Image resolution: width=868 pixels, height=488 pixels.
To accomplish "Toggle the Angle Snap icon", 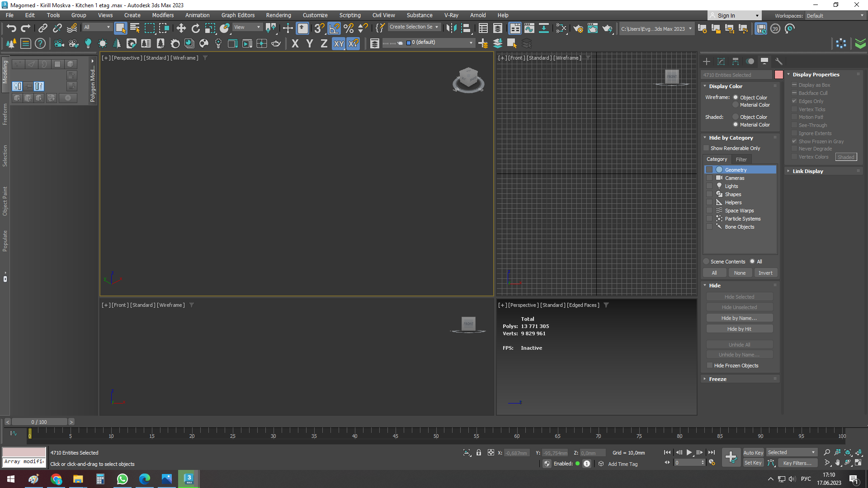I will click(x=334, y=28).
